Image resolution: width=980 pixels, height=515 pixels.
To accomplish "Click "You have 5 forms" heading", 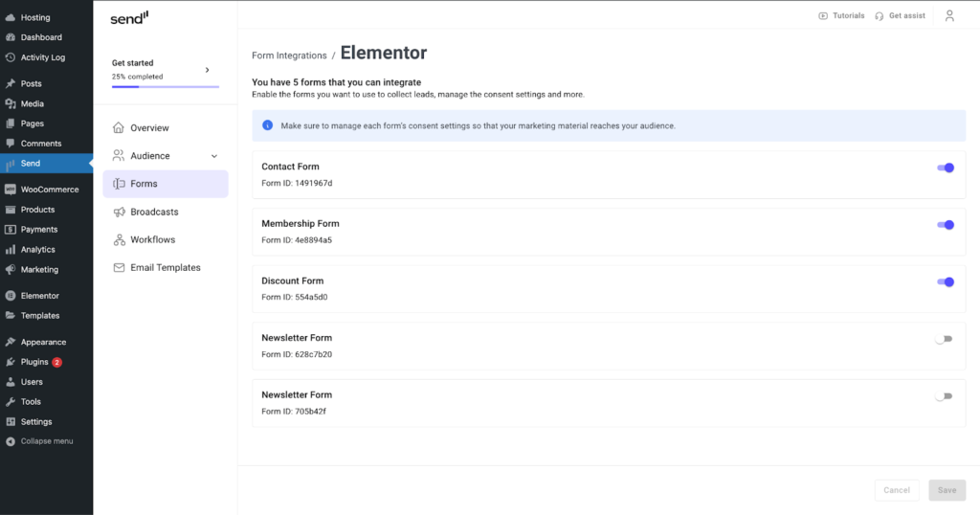I will tap(336, 82).
